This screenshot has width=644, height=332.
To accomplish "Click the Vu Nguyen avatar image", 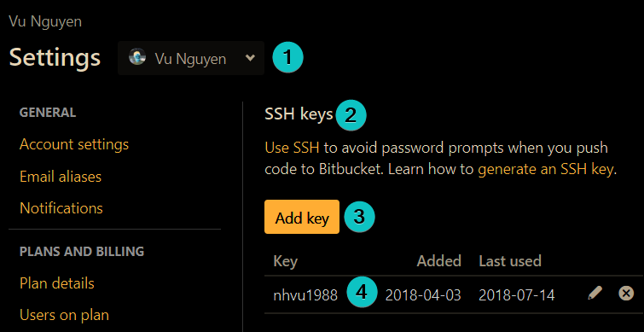I will [x=137, y=57].
